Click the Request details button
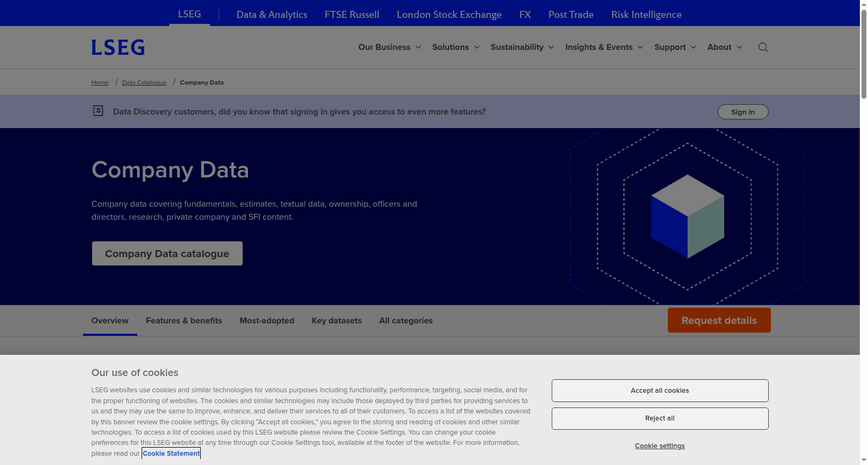The height and width of the screenshot is (465, 868). [719, 320]
